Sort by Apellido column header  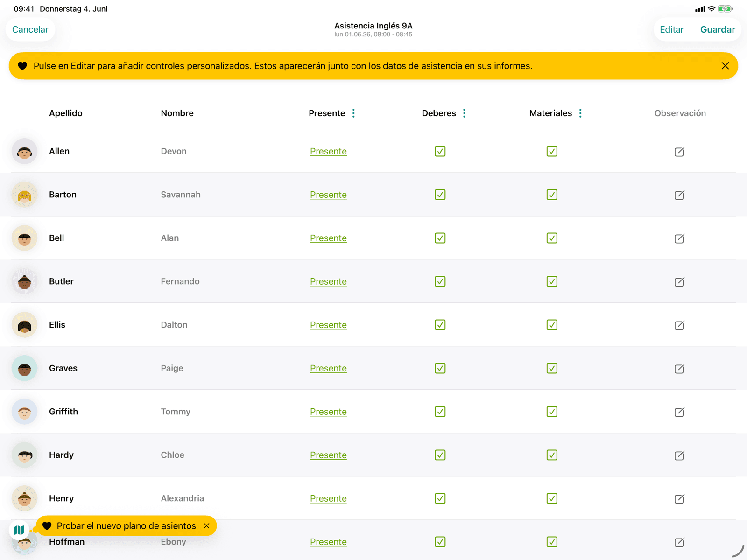66,113
